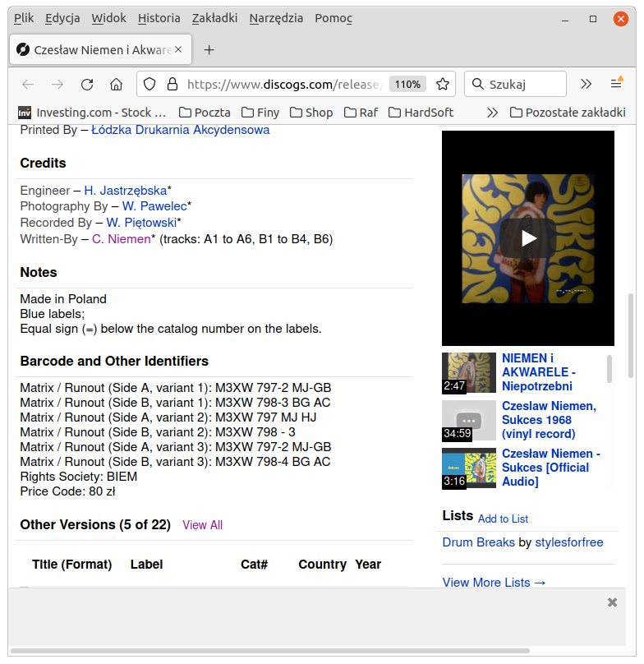Open the Historia menu

[159, 18]
